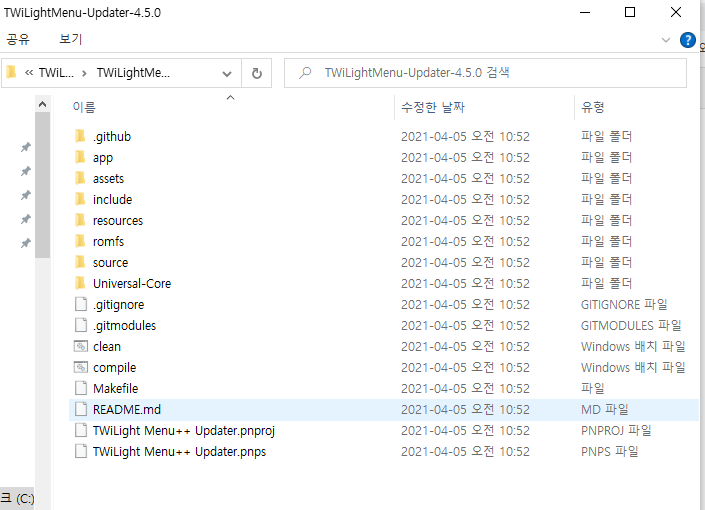
Task: Click the .gitmodules file icon
Action: (x=81, y=325)
